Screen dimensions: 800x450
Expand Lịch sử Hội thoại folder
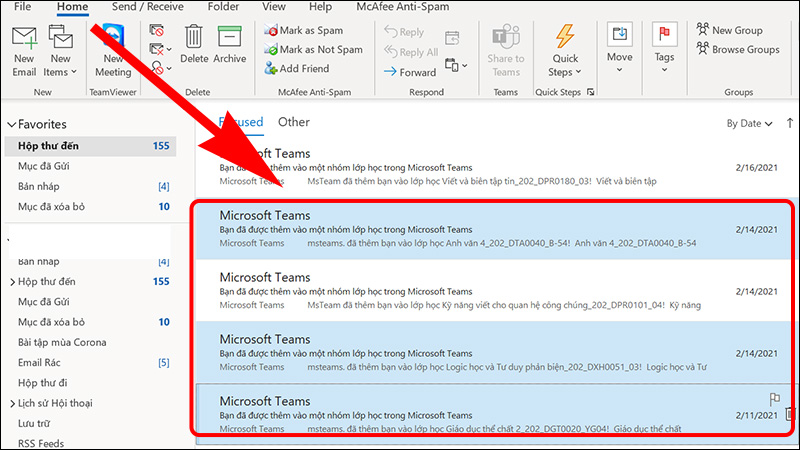[x=12, y=404]
